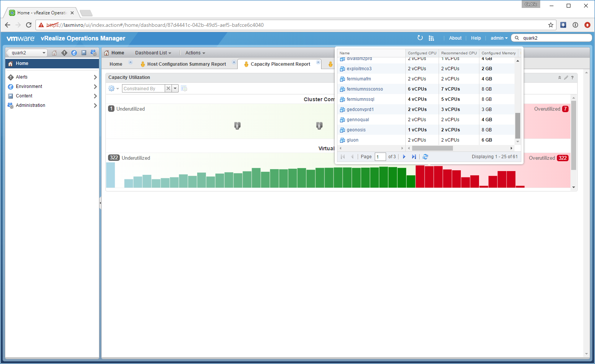Click the blue download extension icon
595x364 pixels.
[x=563, y=25]
